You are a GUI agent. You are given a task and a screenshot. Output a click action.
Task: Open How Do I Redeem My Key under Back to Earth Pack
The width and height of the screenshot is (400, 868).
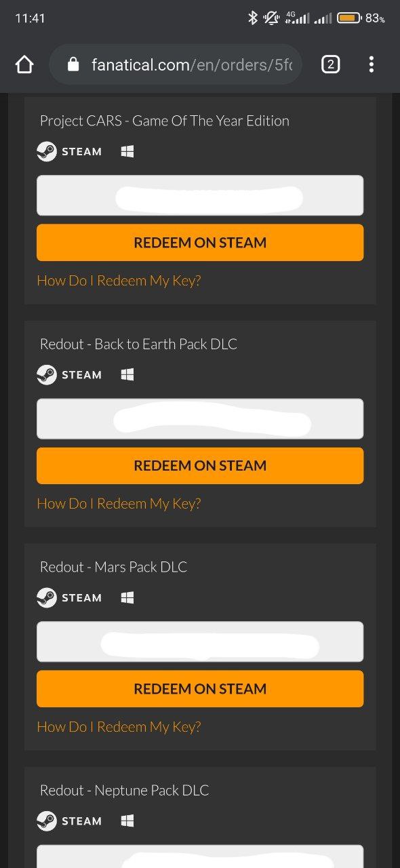119,503
